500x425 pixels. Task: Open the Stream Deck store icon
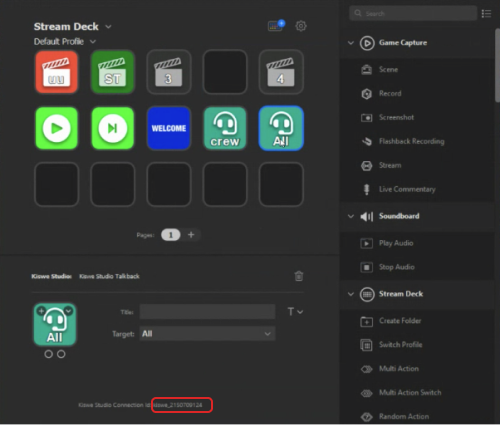tap(276, 26)
